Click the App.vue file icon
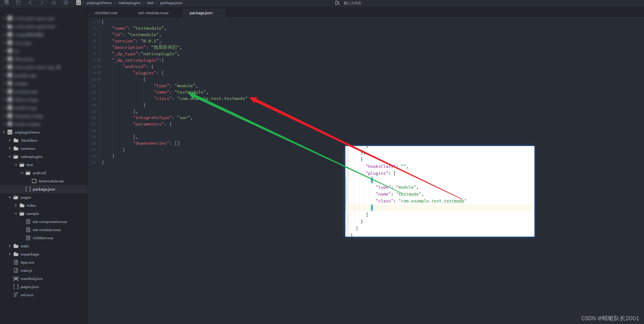The image size is (644, 324). [x=16, y=262]
